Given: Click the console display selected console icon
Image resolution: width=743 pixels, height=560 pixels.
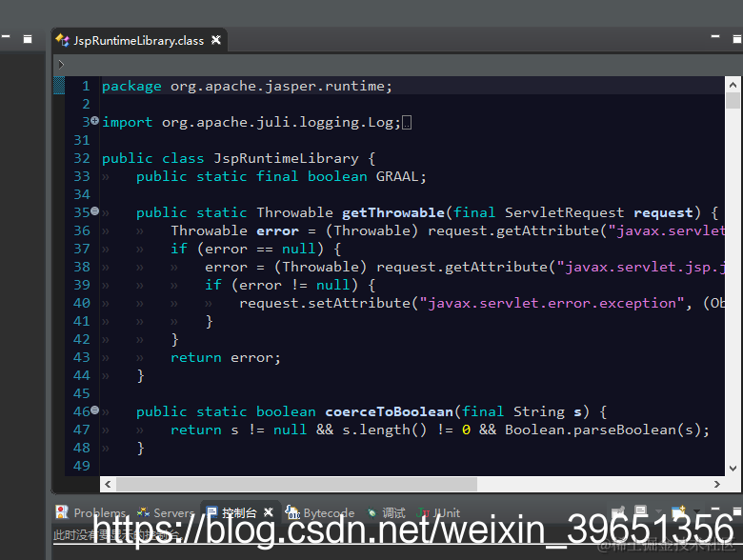Looking at the screenshot, I should point(641,511).
